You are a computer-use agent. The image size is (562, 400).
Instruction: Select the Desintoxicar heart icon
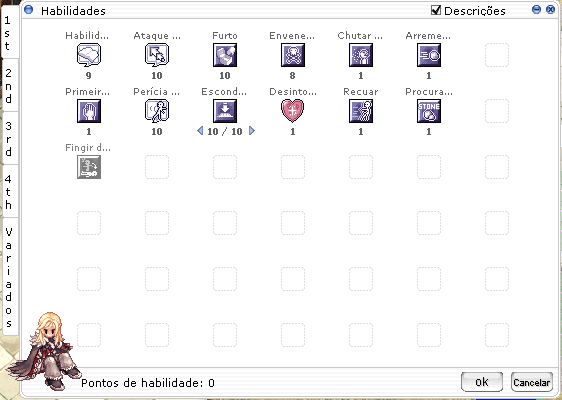pyautogui.click(x=293, y=111)
